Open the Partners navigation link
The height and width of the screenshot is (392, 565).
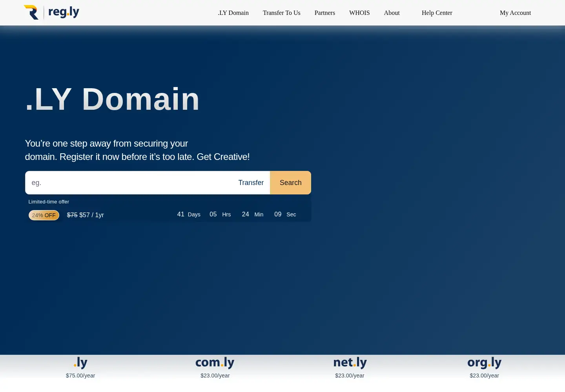[x=325, y=13]
